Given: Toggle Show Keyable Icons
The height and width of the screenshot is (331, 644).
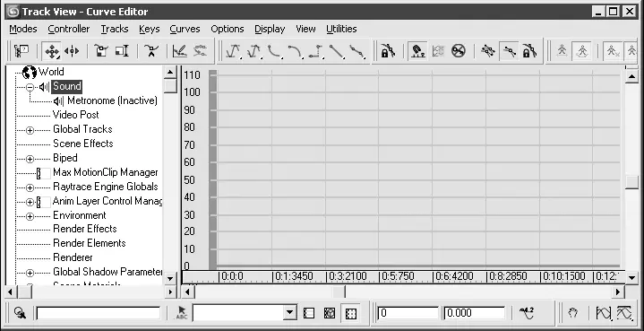Looking at the screenshot, I should [x=459, y=51].
